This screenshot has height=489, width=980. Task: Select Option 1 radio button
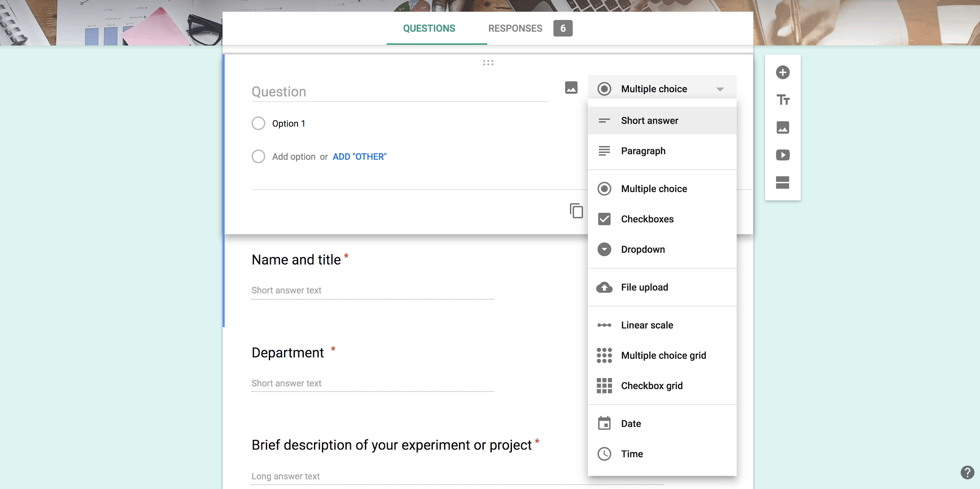[258, 123]
